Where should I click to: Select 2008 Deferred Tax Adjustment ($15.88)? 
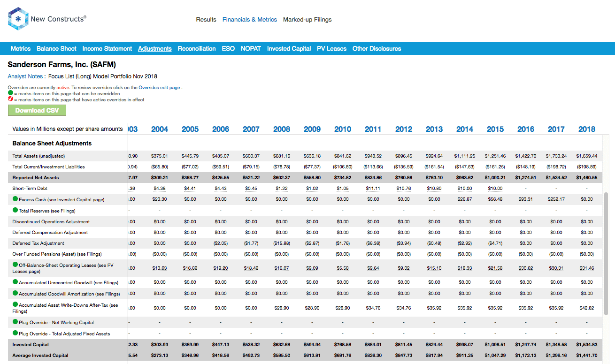tap(282, 243)
